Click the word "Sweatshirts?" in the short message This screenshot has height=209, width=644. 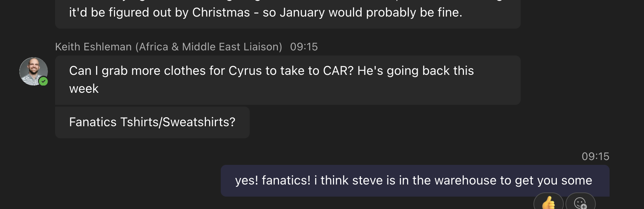click(x=199, y=122)
